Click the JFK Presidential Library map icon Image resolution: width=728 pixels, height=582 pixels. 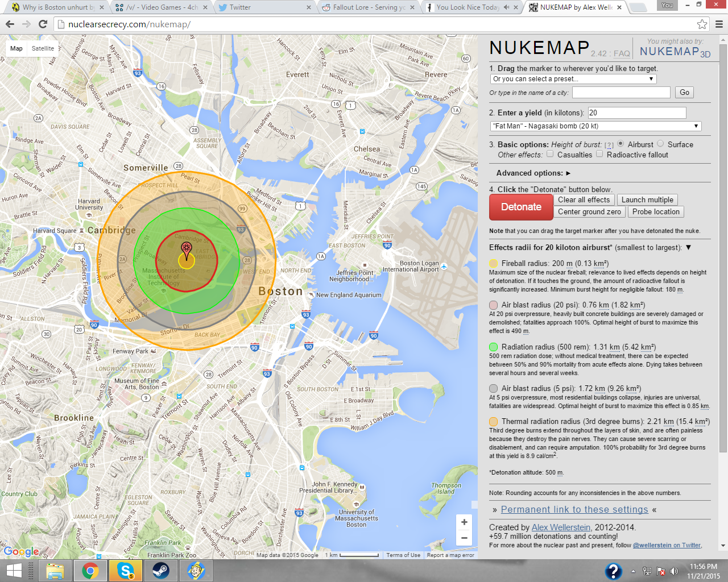[362, 487]
